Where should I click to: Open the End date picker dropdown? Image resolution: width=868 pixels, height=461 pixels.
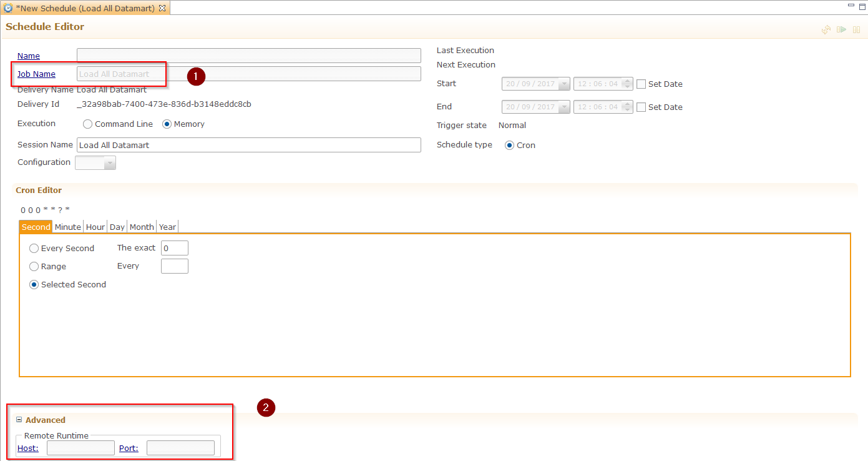point(564,107)
